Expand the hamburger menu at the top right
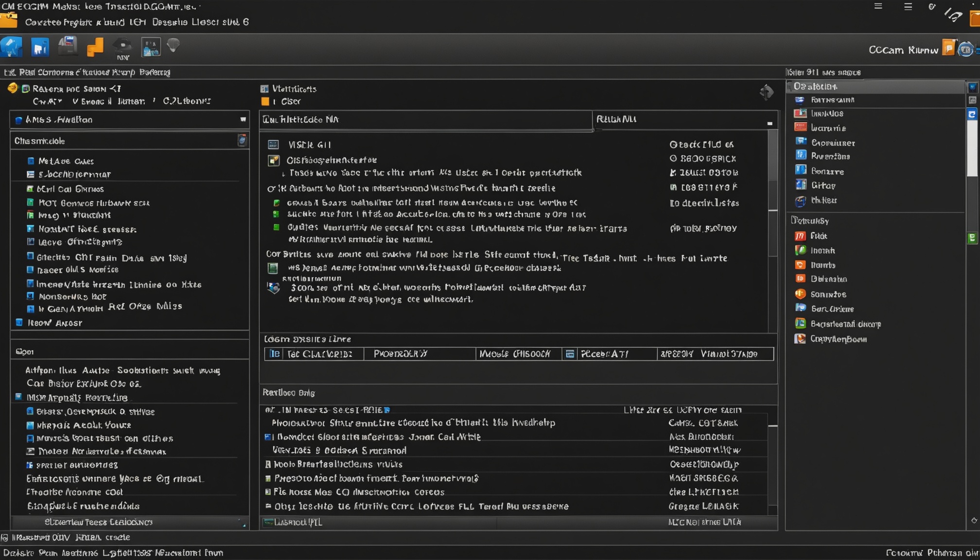Image resolution: width=980 pixels, height=560 pixels. click(908, 7)
